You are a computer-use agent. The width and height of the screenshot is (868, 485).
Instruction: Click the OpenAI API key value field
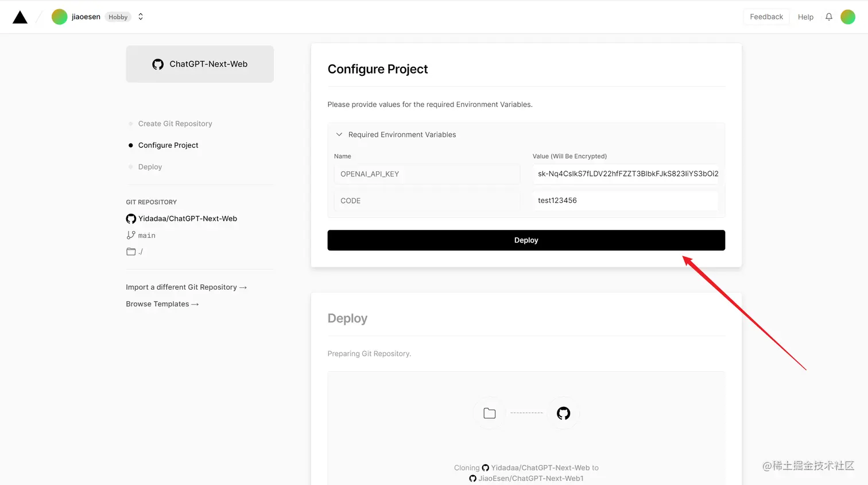[625, 174]
